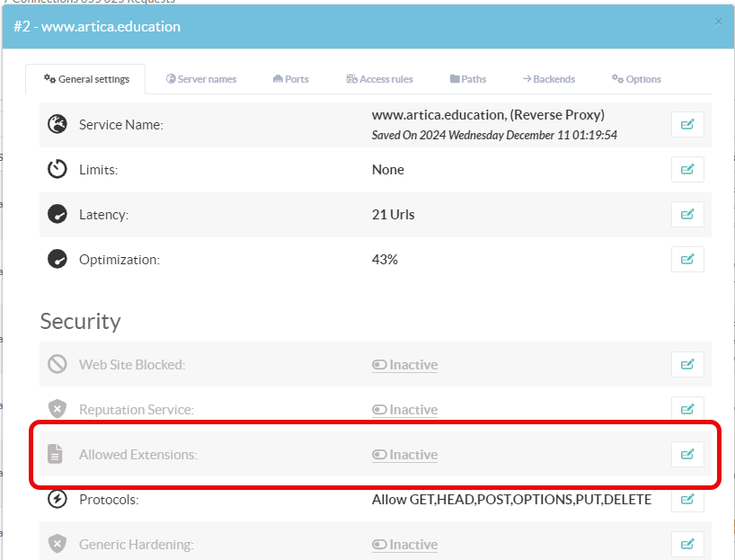
Task: Open the Backends tab
Action: 548,79
